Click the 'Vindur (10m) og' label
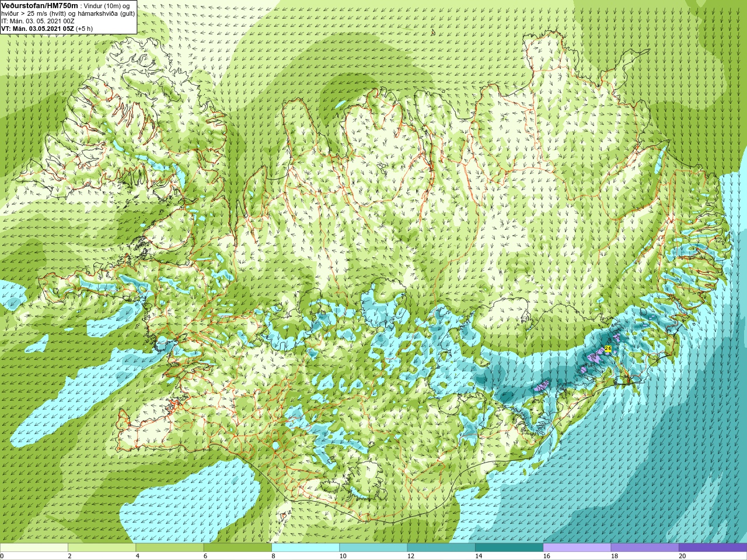This screenshot has height=560, width=747. 107,6
